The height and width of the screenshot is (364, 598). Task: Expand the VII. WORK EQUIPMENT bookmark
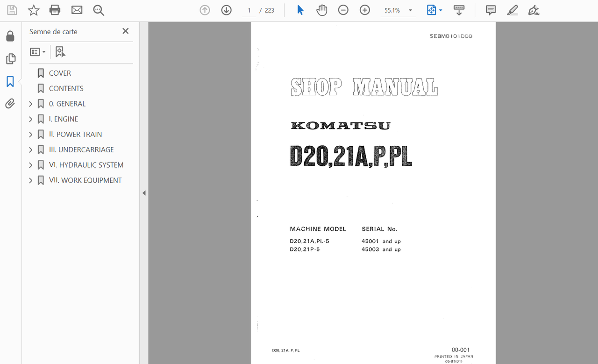pyautogui.click(x=31, y=180)
